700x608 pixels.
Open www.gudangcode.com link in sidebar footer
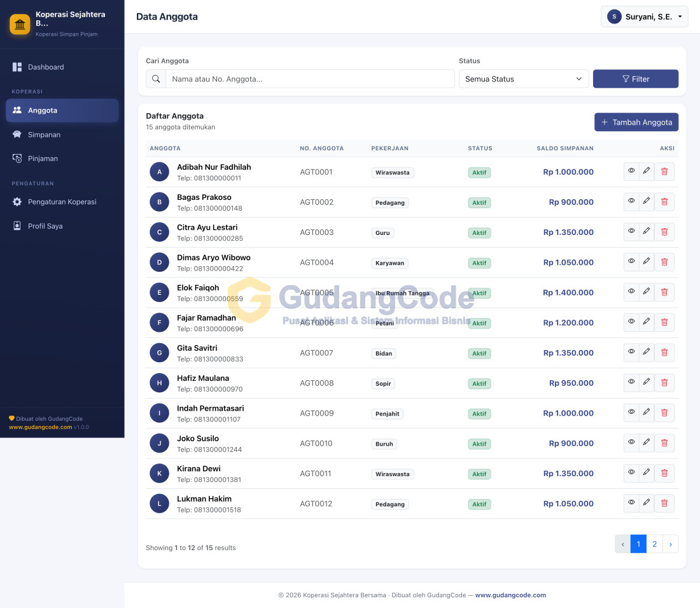click(x=40, y=427)
